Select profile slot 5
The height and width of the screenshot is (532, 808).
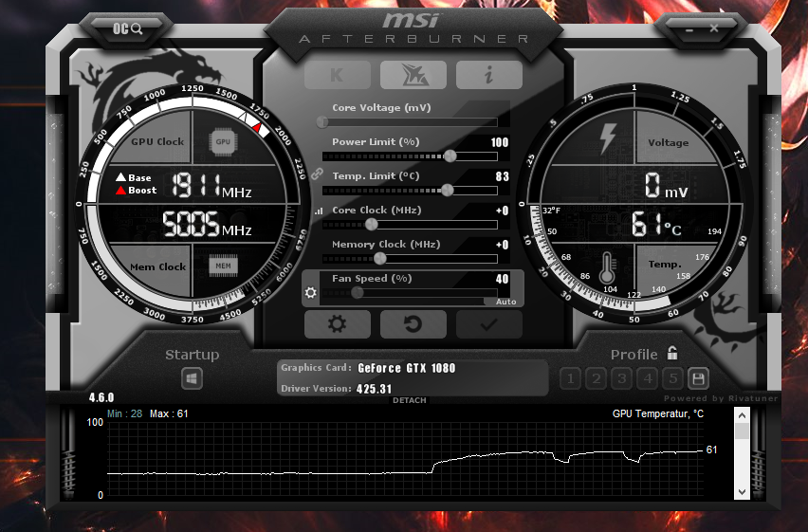[x=673, y=379]
